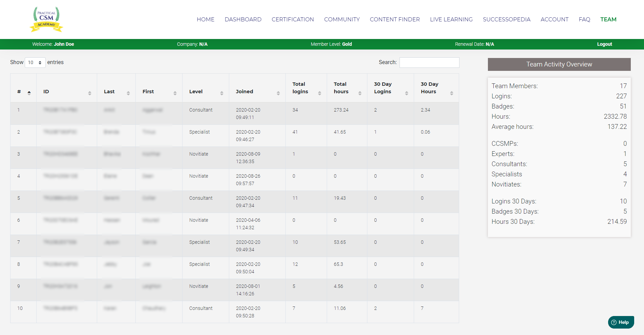Click the Practical CSM Academy logo
Screen dimensions: 644x335
point(46,19)
